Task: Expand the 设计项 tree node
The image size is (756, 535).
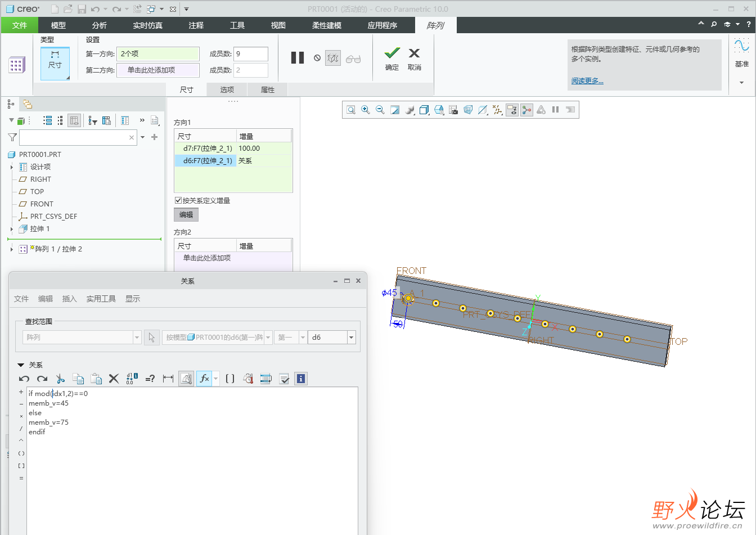Action: pyautogui.click(x=12, y=167)
